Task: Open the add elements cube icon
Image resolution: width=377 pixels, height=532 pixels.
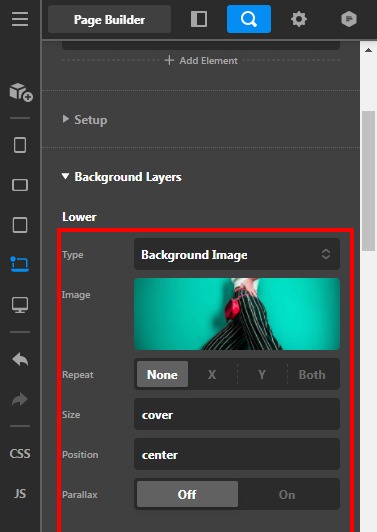Action: tap(21, 92)
